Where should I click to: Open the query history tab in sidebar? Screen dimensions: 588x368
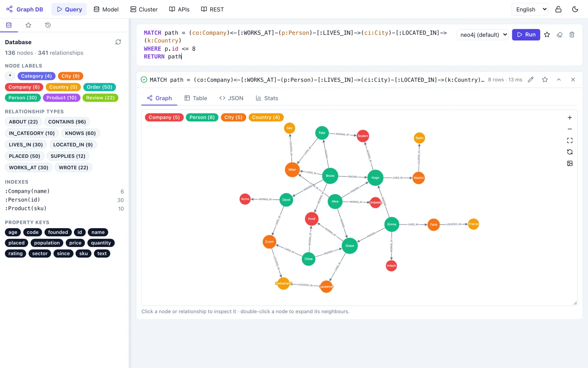pyautogui.click(x=48, y=25)
